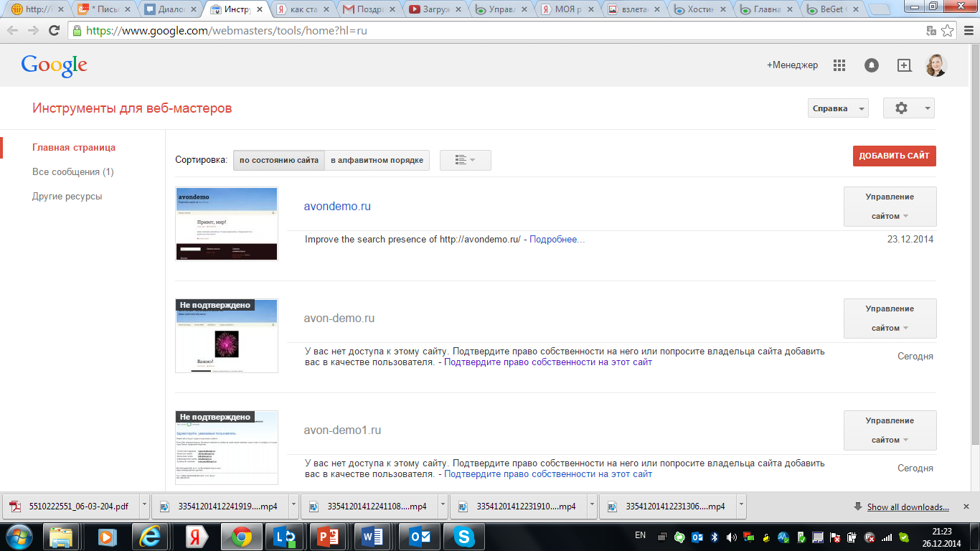Switch to PowerPoint in taskbar
This screenshot has width=980, height=551.
[327, 537]
